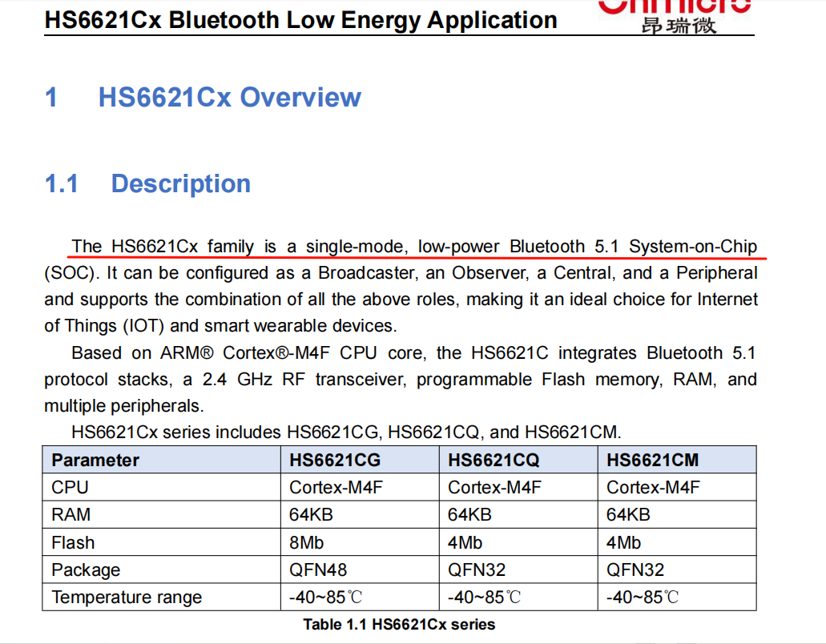This screenshot has width=826, height=644.
Task: Click the '4Mb' Flash cell under HS6621CM
Action: point(677,542)
